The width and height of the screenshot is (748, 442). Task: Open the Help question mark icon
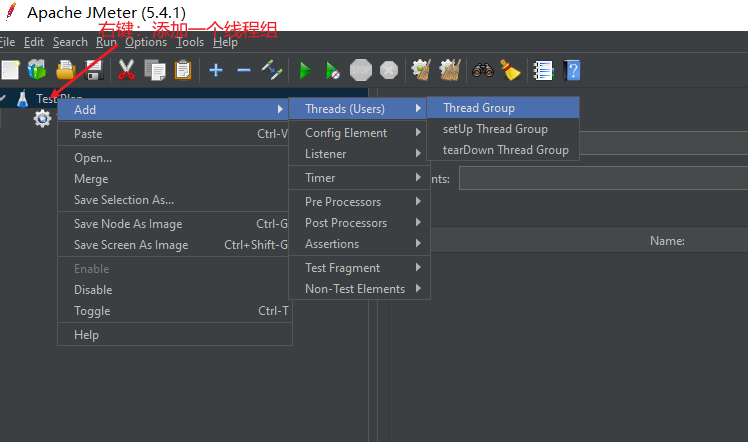tap(572, 70)
